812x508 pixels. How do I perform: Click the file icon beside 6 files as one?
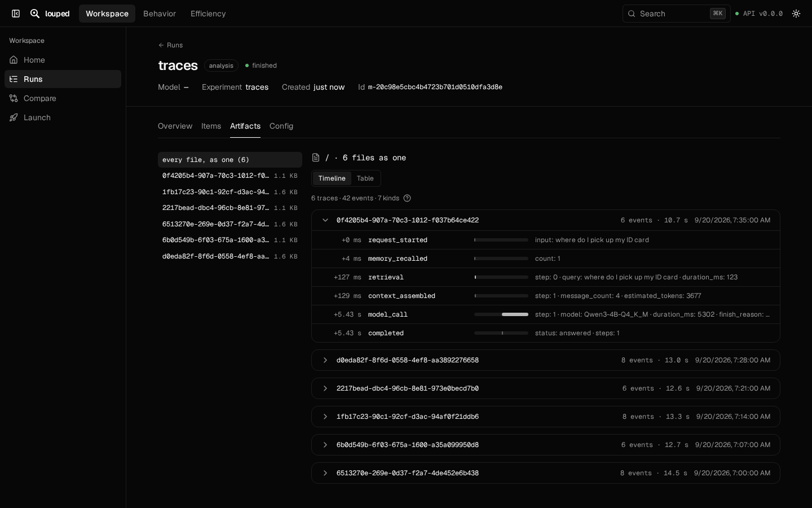(316, 157)
